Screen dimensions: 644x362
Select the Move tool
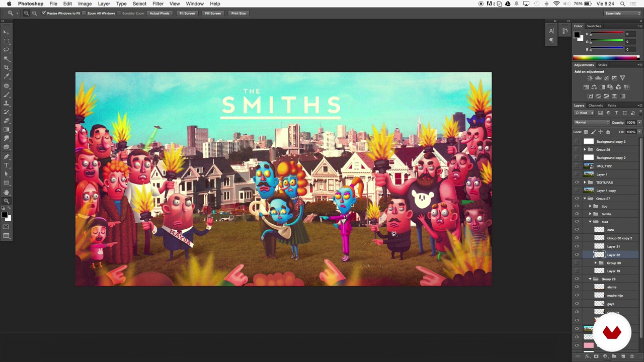[7, 32]
